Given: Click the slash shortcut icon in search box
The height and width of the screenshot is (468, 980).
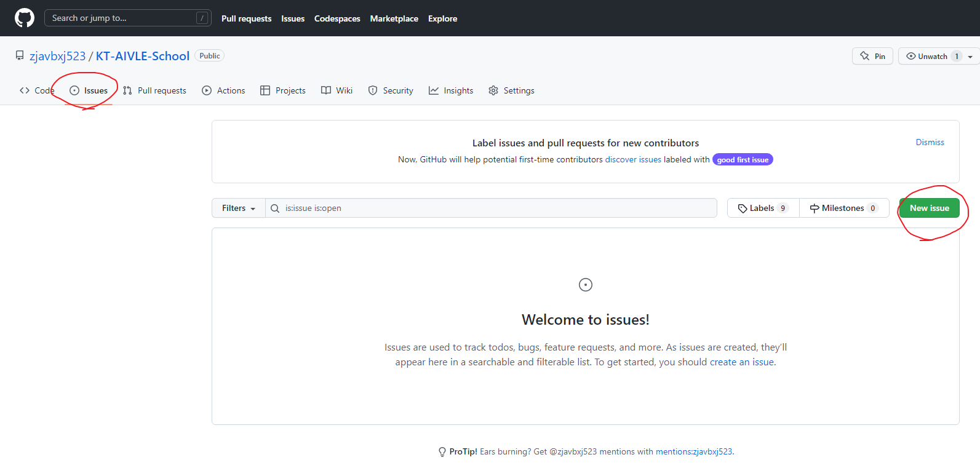Looking at the screenshot, I should pyautogui.click(x=202, y=18).
